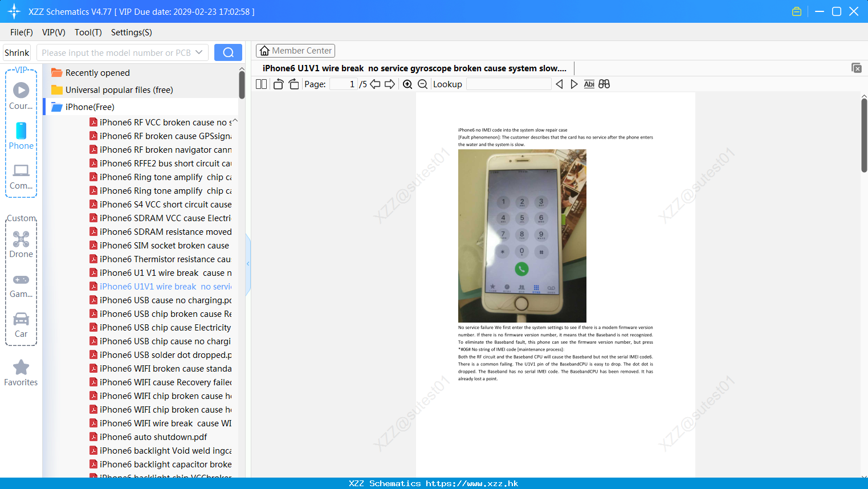
Task: Focus the model number or PCB input
Action: pyautogui.click(x=116, y=52)
